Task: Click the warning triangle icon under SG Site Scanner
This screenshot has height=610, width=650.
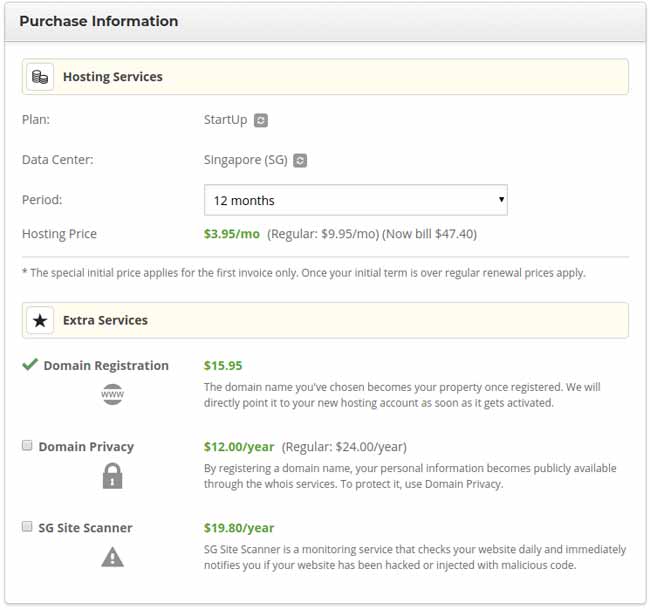Action: [112, 557]
